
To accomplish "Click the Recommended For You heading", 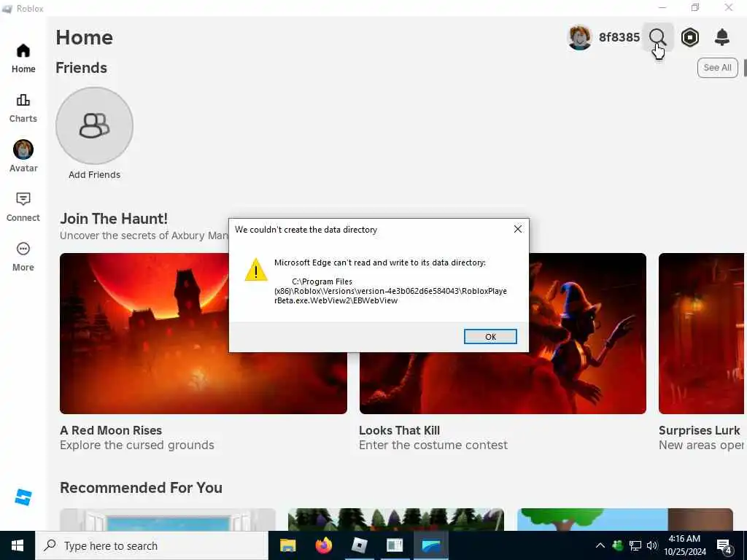I will click(141, 488).
